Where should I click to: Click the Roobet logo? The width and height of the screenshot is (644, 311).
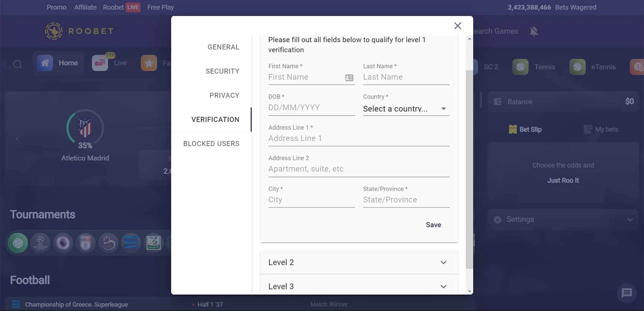click(x=79, y=31)
